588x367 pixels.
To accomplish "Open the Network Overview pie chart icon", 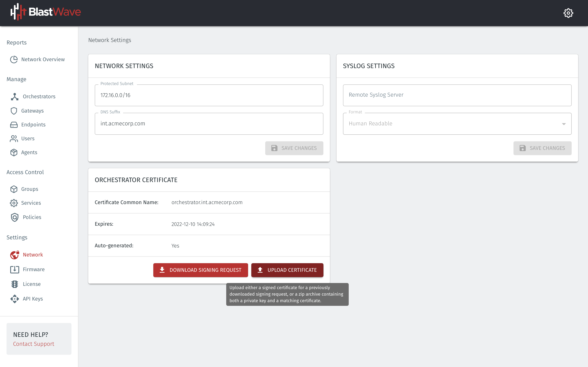I will point(14,59).
